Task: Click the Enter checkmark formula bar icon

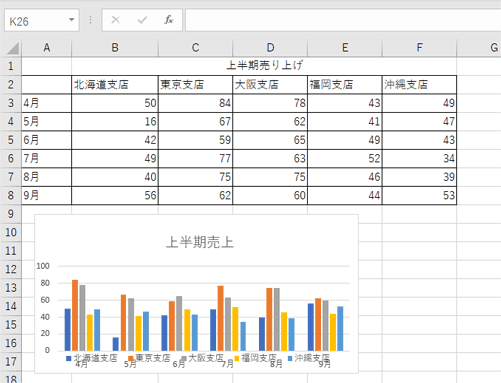Action: 142,20
